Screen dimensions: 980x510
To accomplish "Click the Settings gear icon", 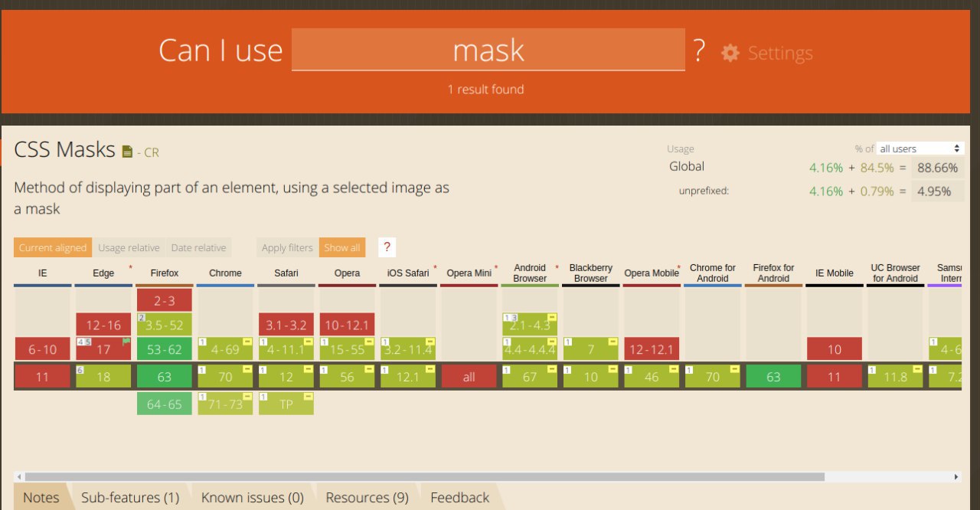I will coord(730,53).
